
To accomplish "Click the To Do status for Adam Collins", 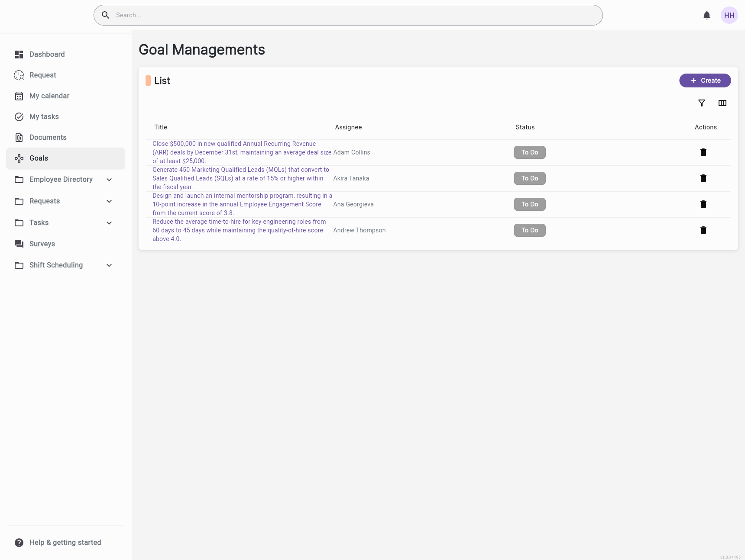I will [x=529, y=152].
